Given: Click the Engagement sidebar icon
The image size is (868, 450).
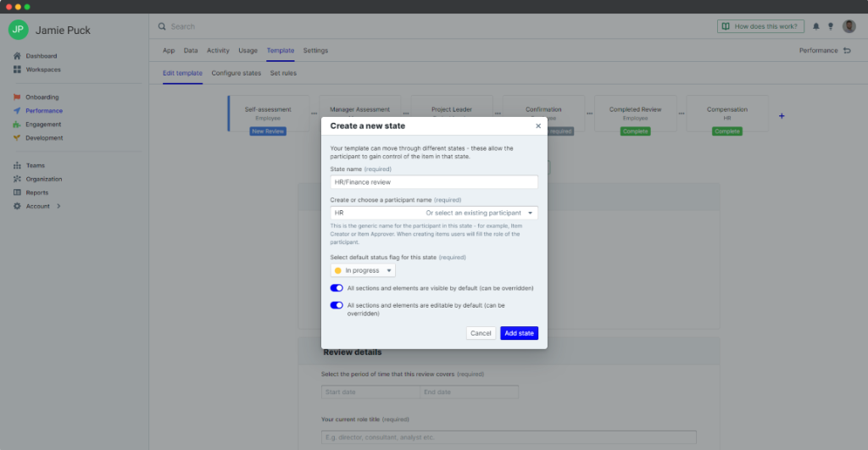Looking at the screenshot, I should point(17,125).
